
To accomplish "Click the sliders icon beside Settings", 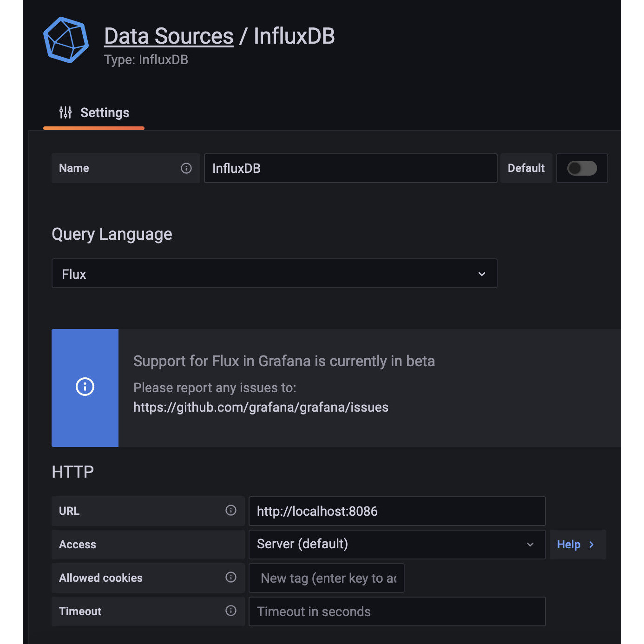I will (x=65, y=112).
